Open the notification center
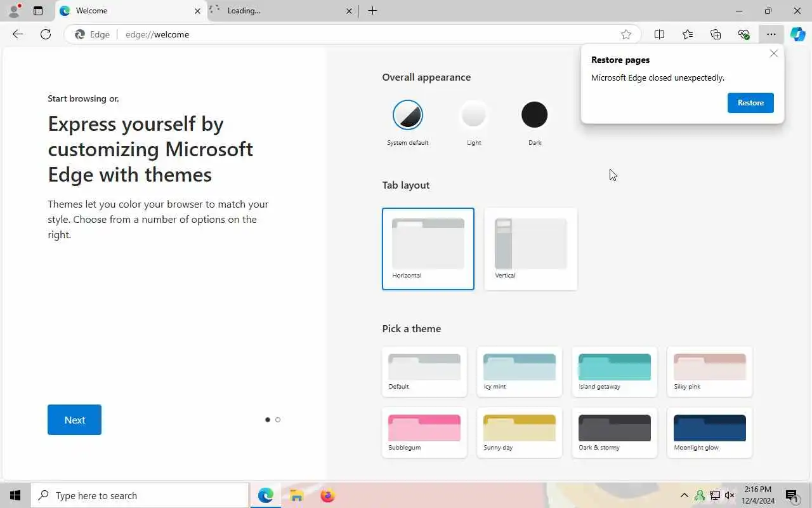This screenshot has width=812, height=508. pos(791,495)
